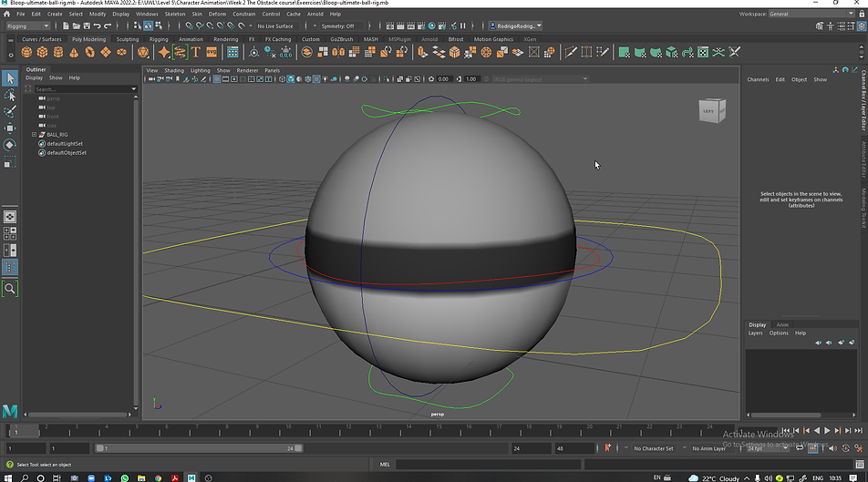
Task: Click frame 12 on the time slider
Action: pos(348,431)
